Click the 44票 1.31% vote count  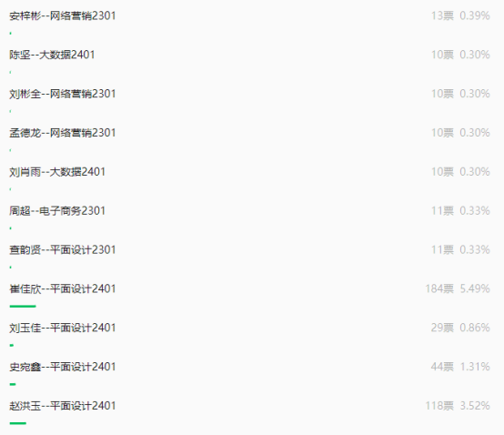point(460,367)
